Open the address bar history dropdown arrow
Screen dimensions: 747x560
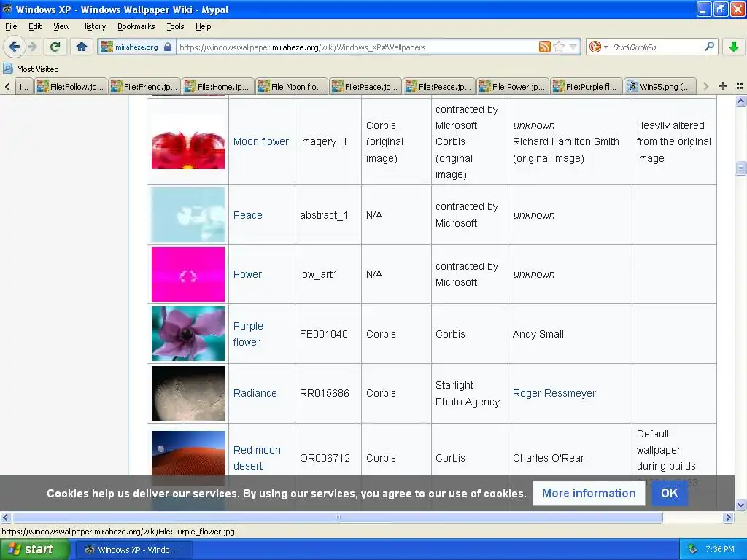coord(573,47)
